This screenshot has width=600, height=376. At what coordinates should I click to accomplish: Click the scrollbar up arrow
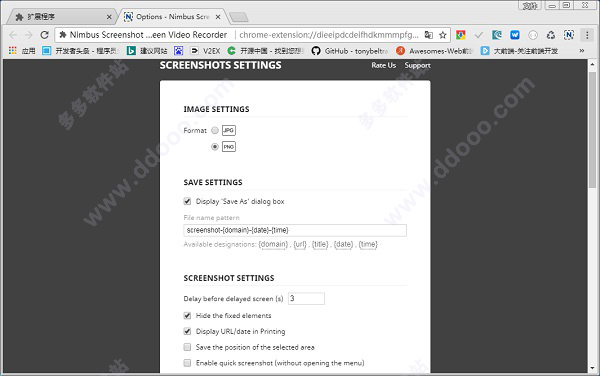592,64
